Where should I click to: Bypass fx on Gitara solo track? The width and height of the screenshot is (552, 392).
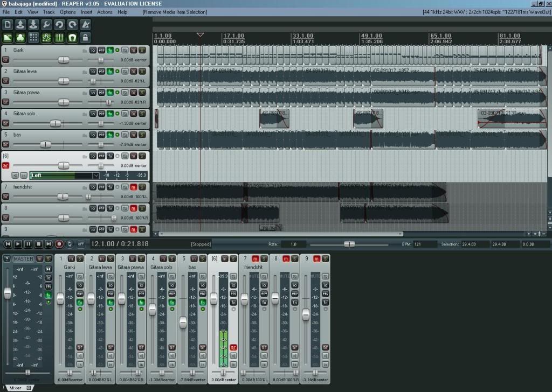click(x=117, y=114)
